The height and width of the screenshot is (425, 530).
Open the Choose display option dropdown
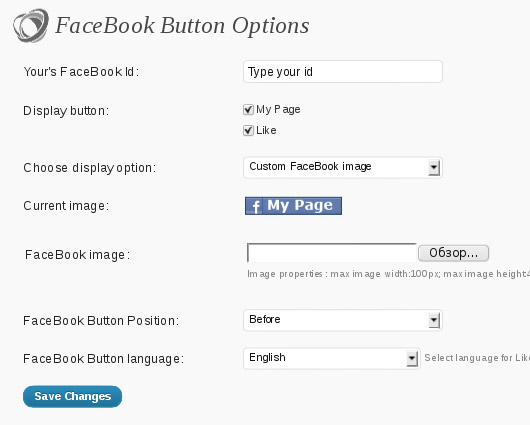pyautogui.click(x=343, y=167)
